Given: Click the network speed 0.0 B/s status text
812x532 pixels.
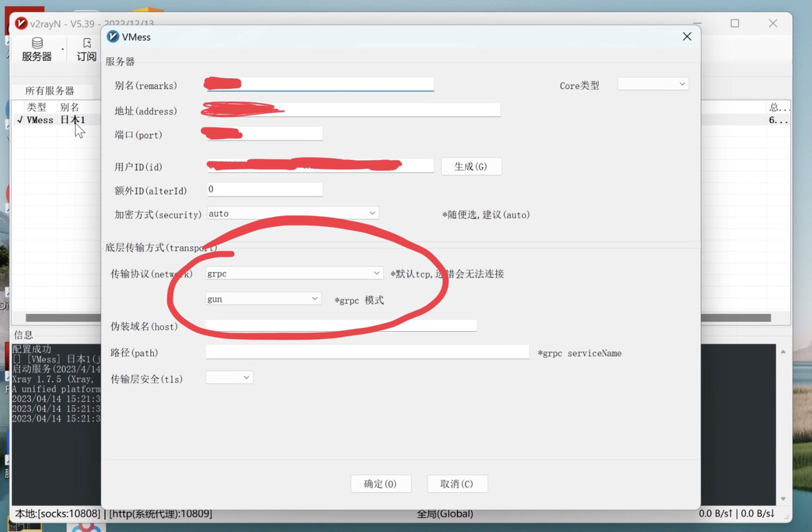Looking at the screenshot, I should pyautogui.click(x=737, y=513).
